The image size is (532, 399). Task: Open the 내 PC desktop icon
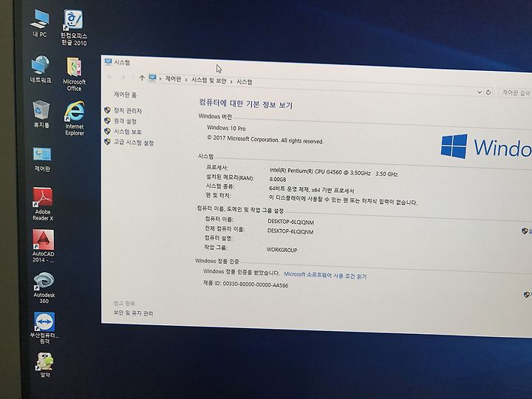click(40, 23)
